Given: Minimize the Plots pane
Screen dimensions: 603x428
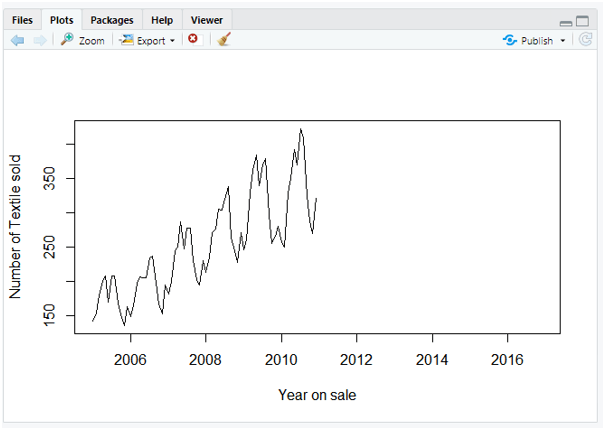Looking at the screenshot, I should (566, 21).
